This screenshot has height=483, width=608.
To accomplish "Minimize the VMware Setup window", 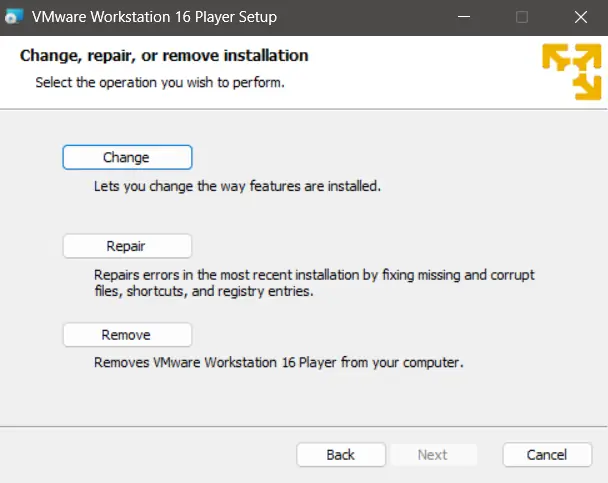I will point(462,17).
